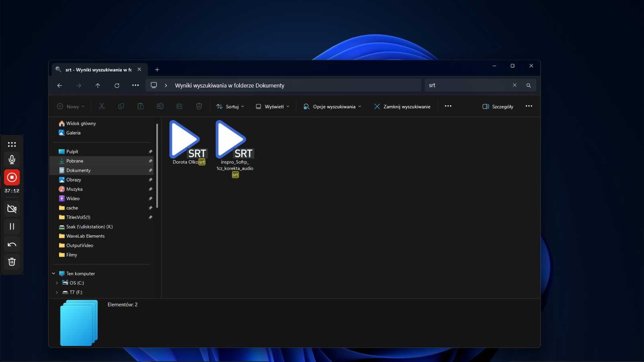
Task: Click the search magnifier button
Action: 528,85
